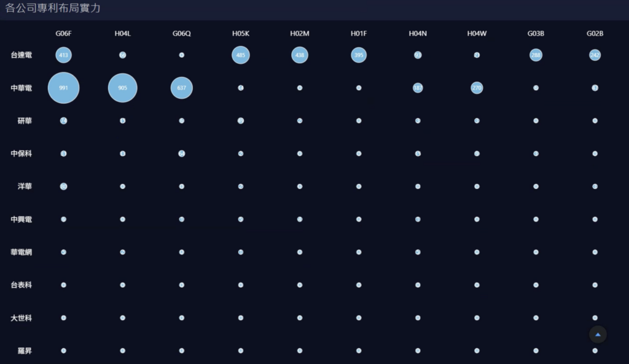This screenshot has width=629, height=364.
Task: Click the 637 bubble for 中華電 G06Q
Action: 182,88
